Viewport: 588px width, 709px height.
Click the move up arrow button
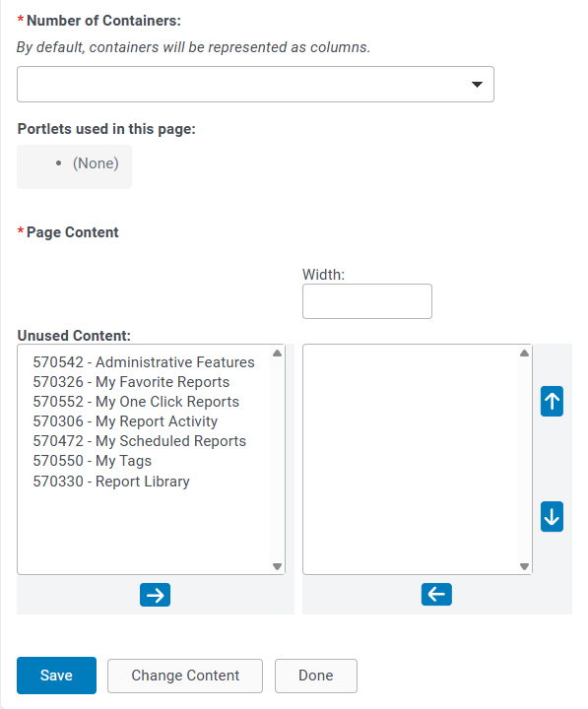coord(552,401)
